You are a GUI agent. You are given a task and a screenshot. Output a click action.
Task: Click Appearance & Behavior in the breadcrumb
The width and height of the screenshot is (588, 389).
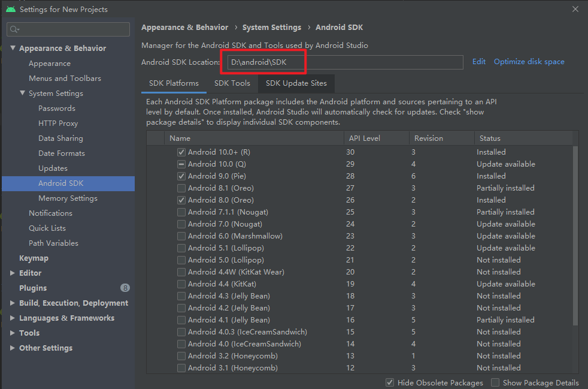tap(184, 28)
